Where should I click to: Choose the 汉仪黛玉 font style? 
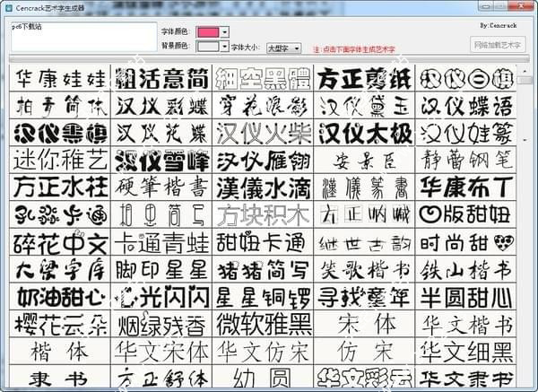pos(364,106)
